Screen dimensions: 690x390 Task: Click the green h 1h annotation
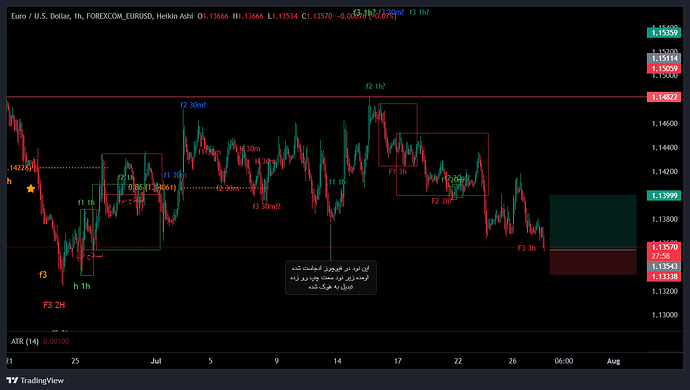click(x=82, y=286)
